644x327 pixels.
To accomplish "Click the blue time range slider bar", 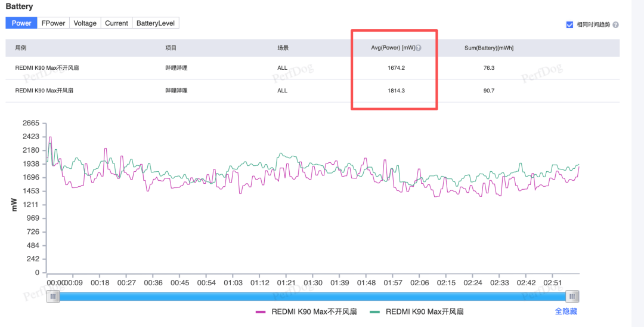I will point(312,296).
